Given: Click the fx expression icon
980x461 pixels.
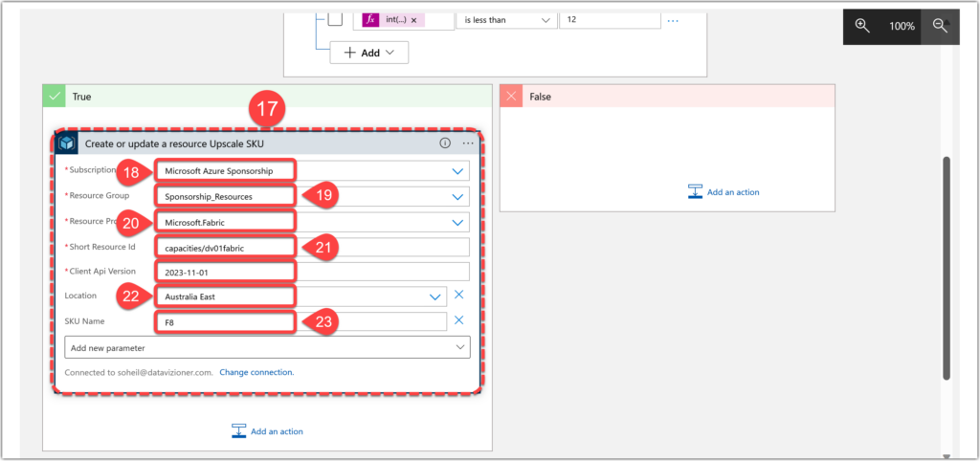Looking at the screenshot, I should tap(370, 20).
